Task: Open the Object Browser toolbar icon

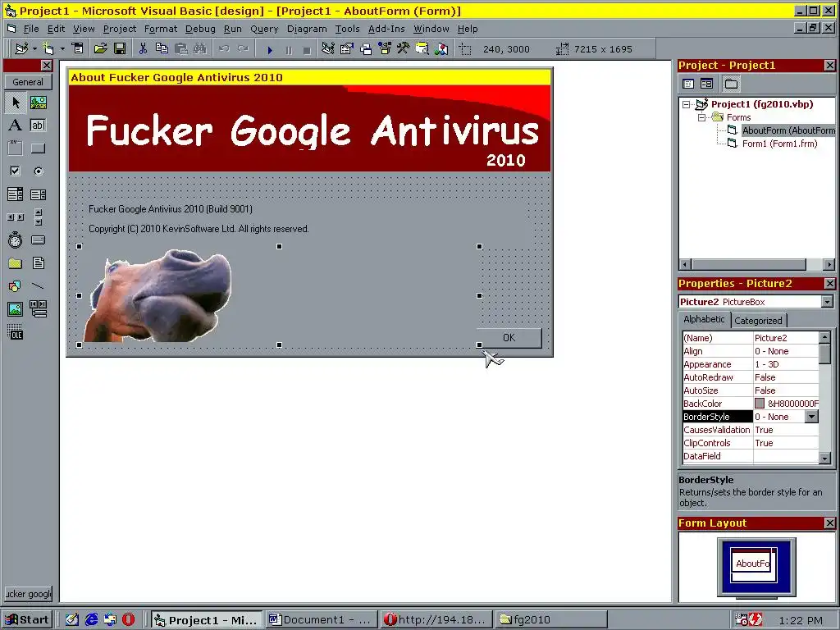Action: (385, 48)
